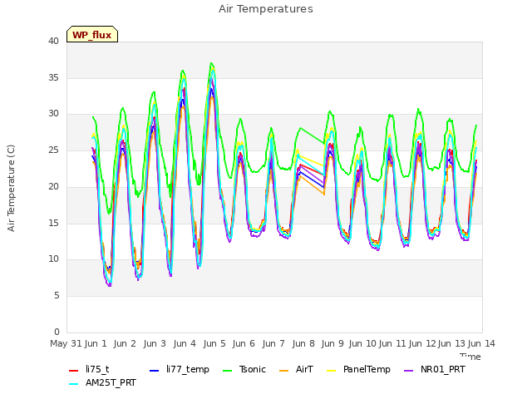This screenshot has height=399, width=532.
Task: Toggle the li77_temp legend entry
Action: click(180, 369)
